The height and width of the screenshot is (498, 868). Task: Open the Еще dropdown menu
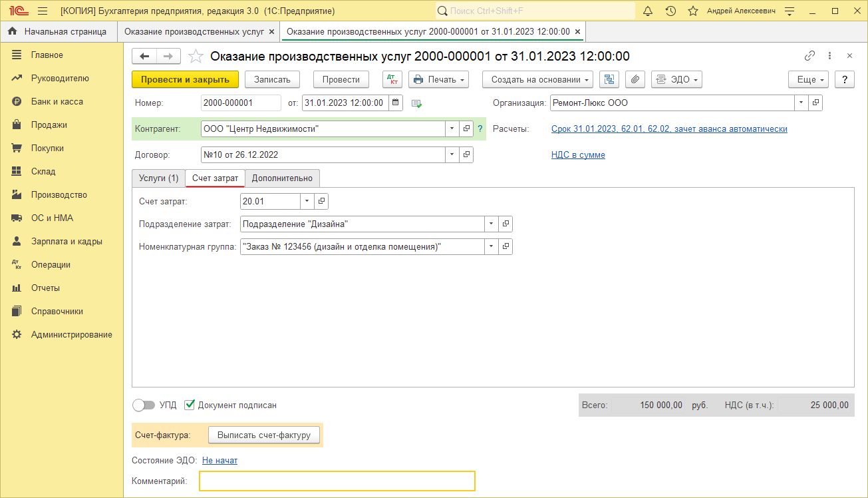point(809,79)
